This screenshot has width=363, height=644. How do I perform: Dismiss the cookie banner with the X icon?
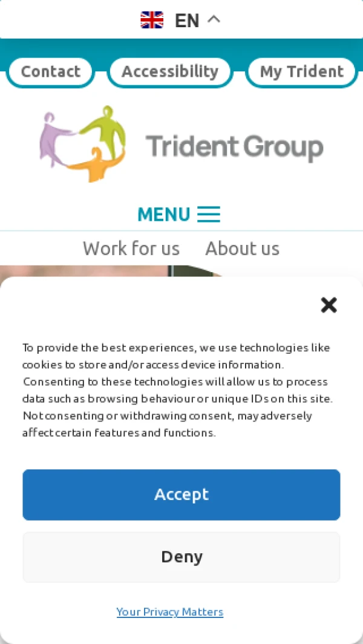tap(329, 305)
